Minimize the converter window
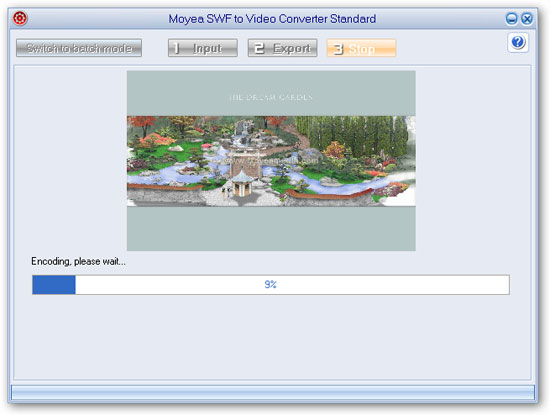The height and width of the screenshot is (415, 550). tap(511, 19)
